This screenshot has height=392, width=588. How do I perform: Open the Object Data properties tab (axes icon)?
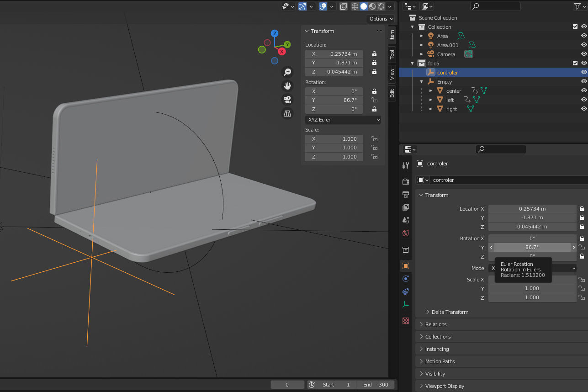pyautogui.click(x=405, y=304)
